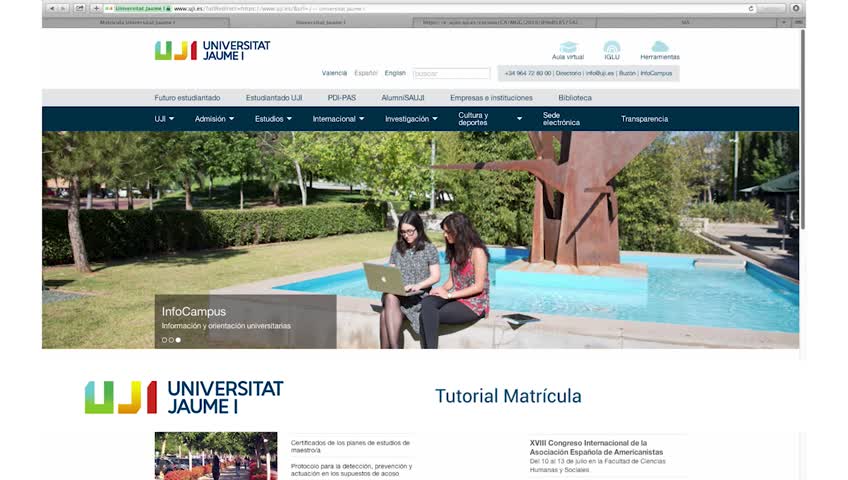Image resolution: width=848 pixels, height=480 pixels.
Task: Expand the Admisión dropdown menu
Action: 214,119
